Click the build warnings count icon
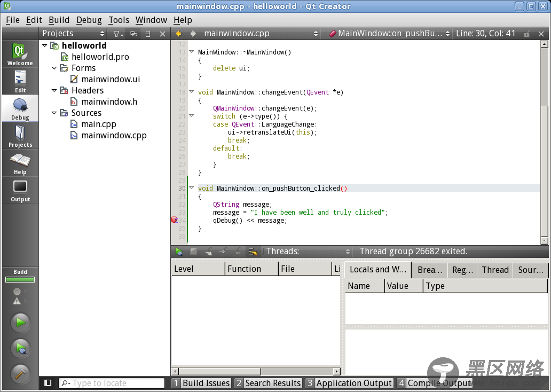Viewport: 551px width, 392px height. 17,301
